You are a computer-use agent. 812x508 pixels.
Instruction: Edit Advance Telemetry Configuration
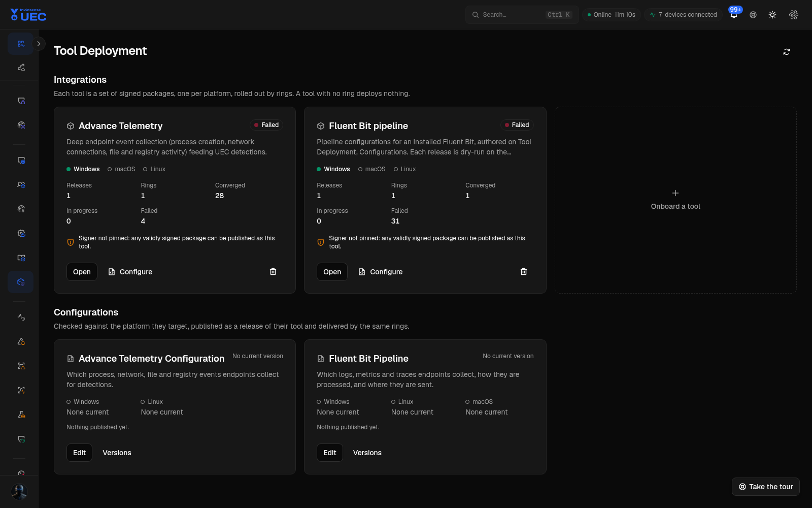tap(79, 453)
